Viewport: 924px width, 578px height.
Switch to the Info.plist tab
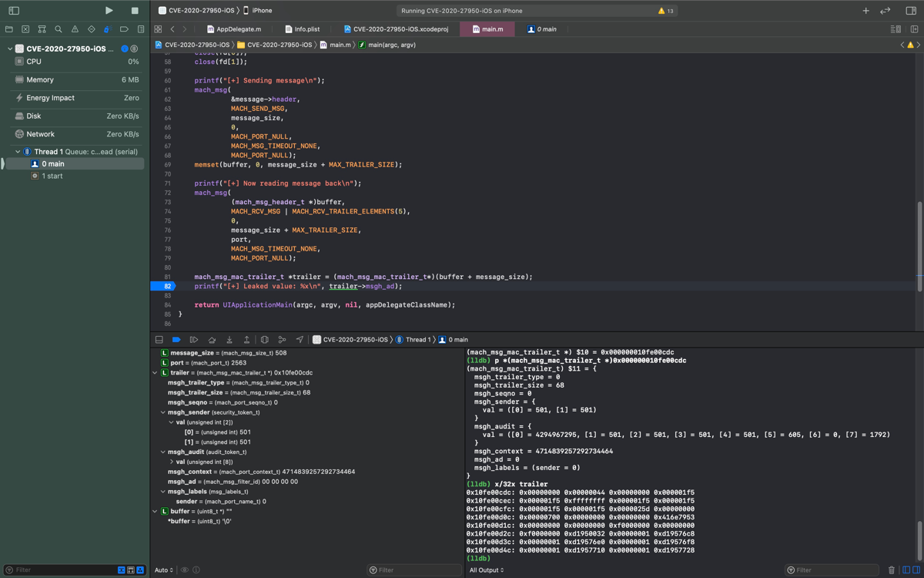tap(302, 29)
